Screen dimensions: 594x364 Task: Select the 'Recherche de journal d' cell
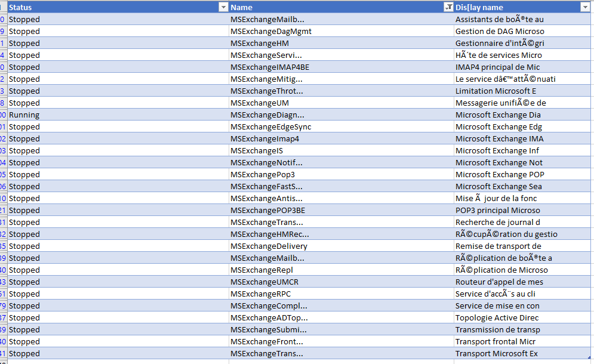click(x=522, y=222)
